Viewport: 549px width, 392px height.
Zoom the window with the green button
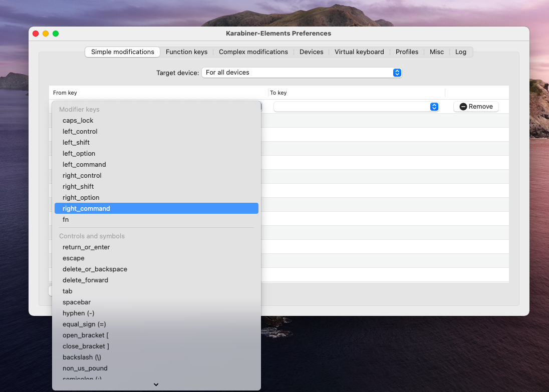click(x=56, y=34)
